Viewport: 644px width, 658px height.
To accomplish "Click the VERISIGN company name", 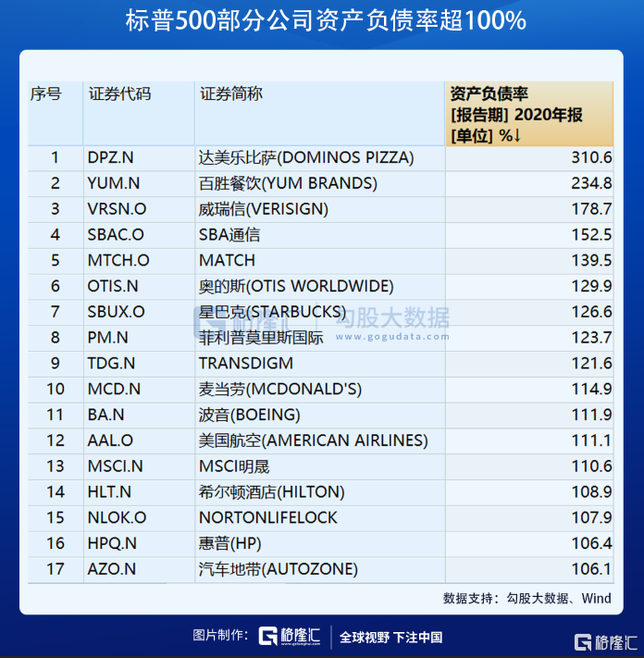I will tap(263, 209).
